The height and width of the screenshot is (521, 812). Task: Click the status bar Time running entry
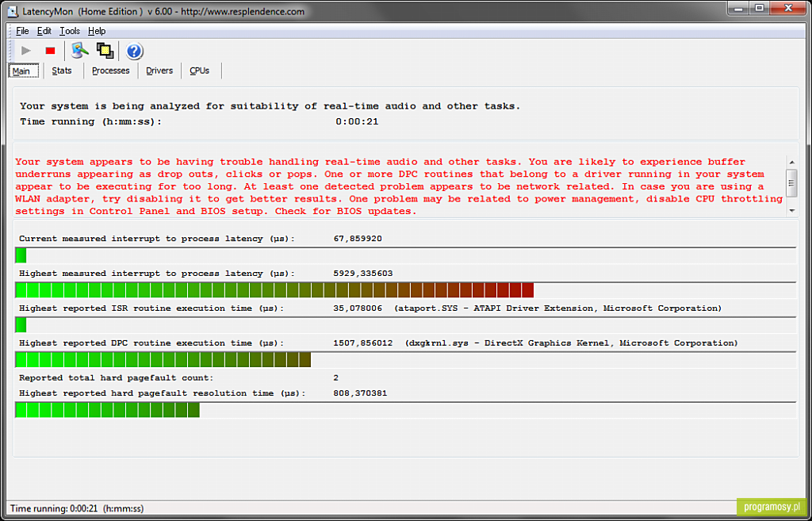[77, 508]
